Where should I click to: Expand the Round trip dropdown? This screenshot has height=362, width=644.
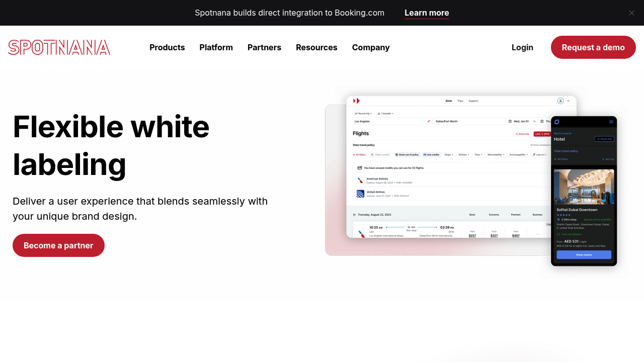363,114
